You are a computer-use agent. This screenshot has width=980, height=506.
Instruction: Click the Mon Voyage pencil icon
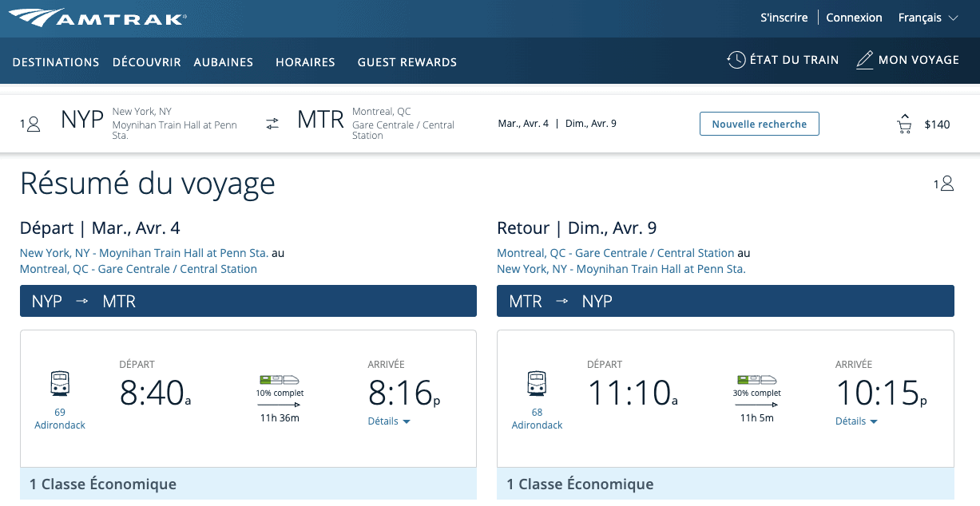864,60
